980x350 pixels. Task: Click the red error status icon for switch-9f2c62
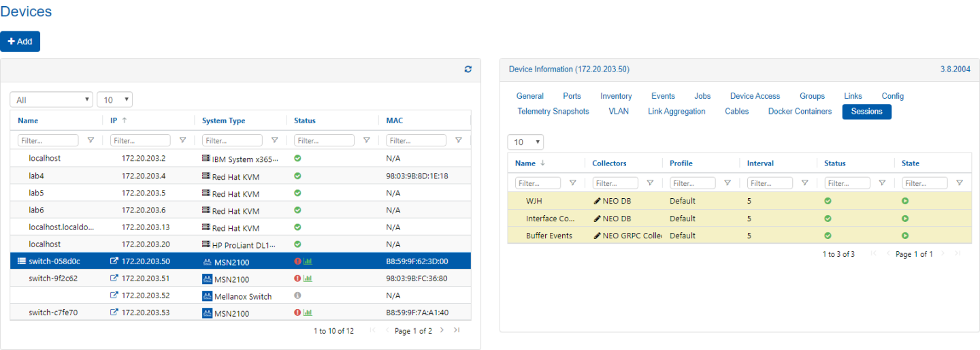click(297, 279)
